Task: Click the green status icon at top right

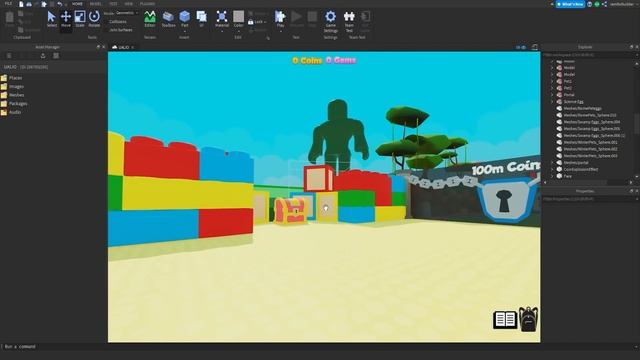Action: [597, 4]
